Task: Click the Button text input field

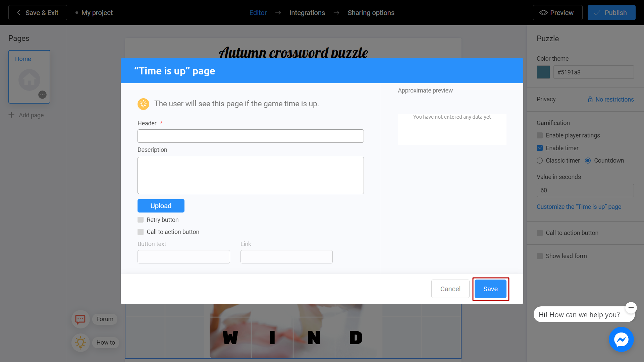Action: point(184,257)
